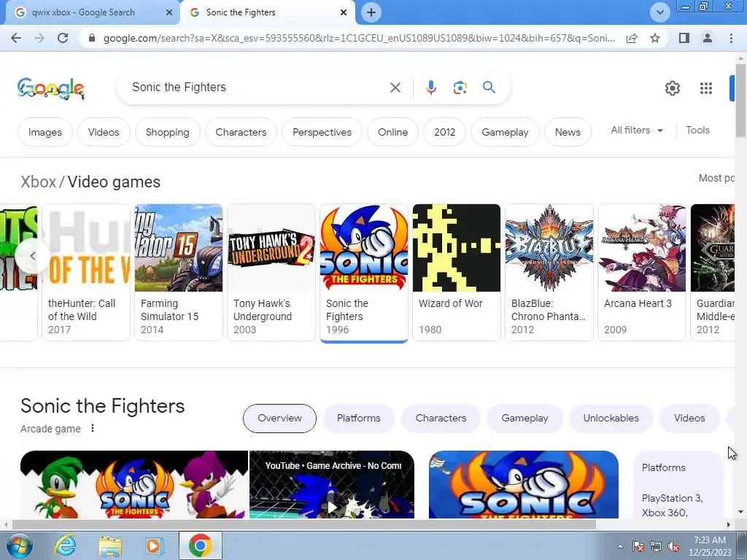Screen dimensions: 747x560
Task: Open Google quick settings gear
Action: click(672, 88)
